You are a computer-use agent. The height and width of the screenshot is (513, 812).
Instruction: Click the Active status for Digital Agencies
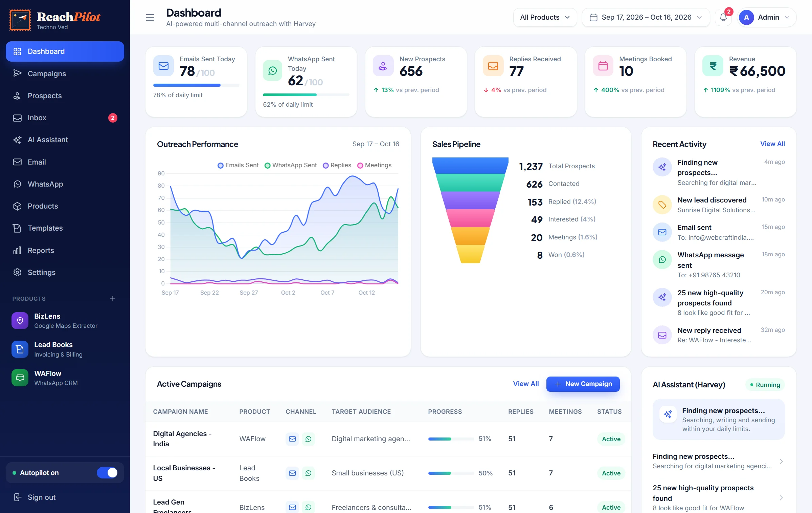(x=611, y=439)
